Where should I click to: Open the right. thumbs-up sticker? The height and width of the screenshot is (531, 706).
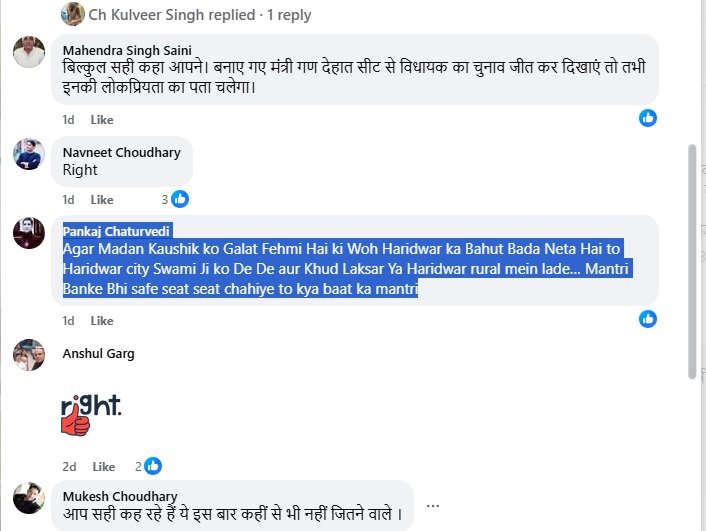90,414
